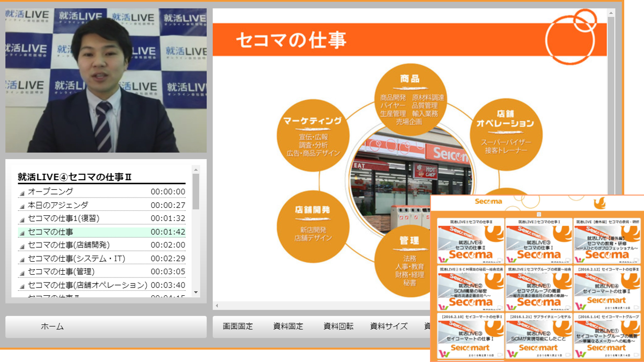Viewport: 644px width, 362px height.
Task: Open thumbnail 就活LIVE①セコマグループの概要
Action: 539,287
